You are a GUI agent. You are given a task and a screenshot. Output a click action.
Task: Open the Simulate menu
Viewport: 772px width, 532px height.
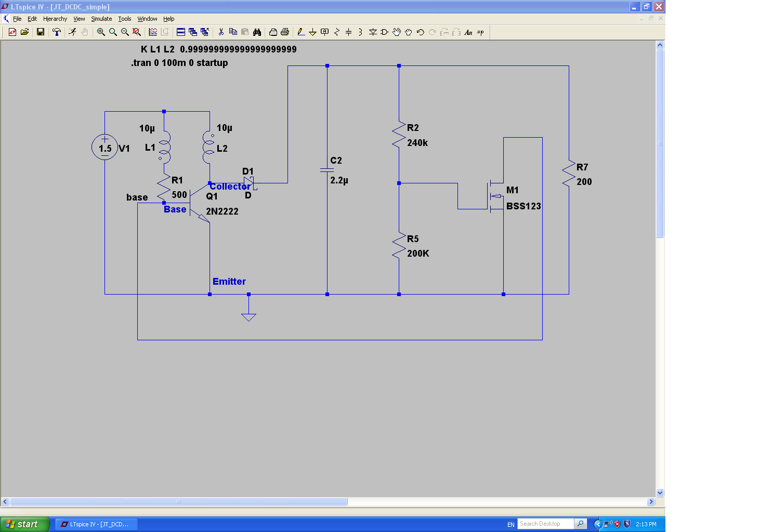101,19
